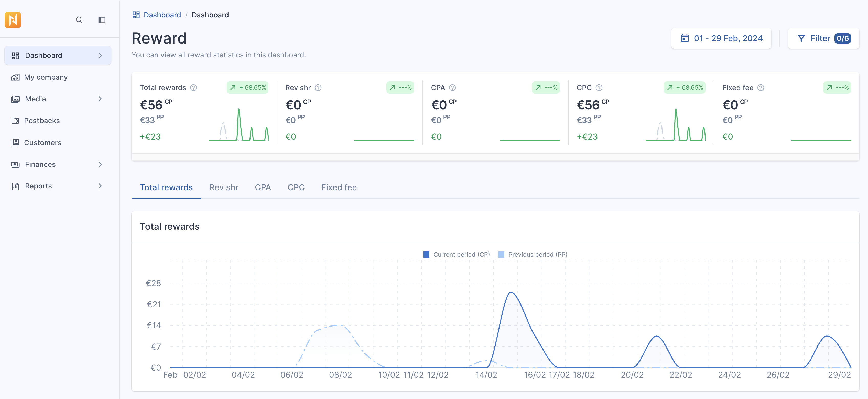Image resolution: width=868 pixels, height=399 pixels.
Task: Click the Media image icon
Action: pos(15,99)
